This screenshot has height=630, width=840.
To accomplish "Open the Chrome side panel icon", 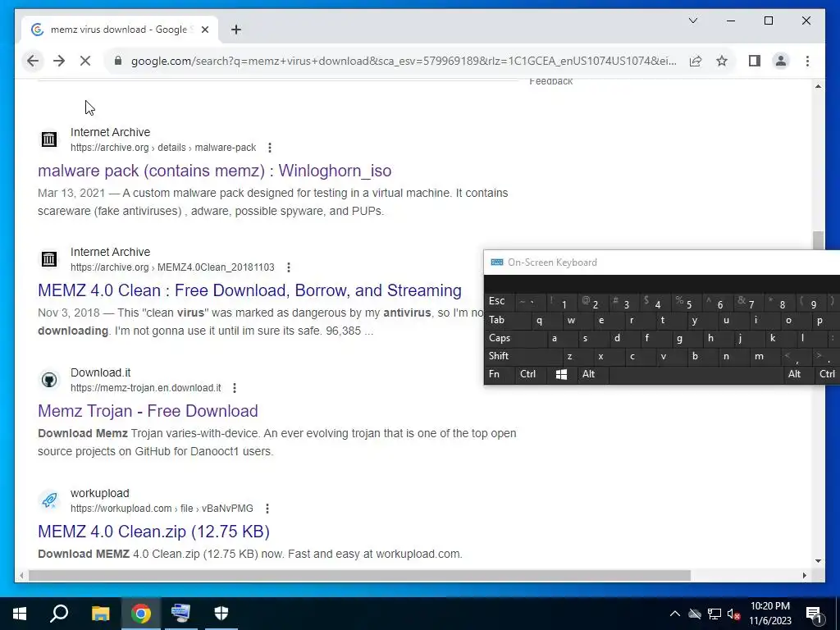I will pyautogui.click(x=755, y=61).
